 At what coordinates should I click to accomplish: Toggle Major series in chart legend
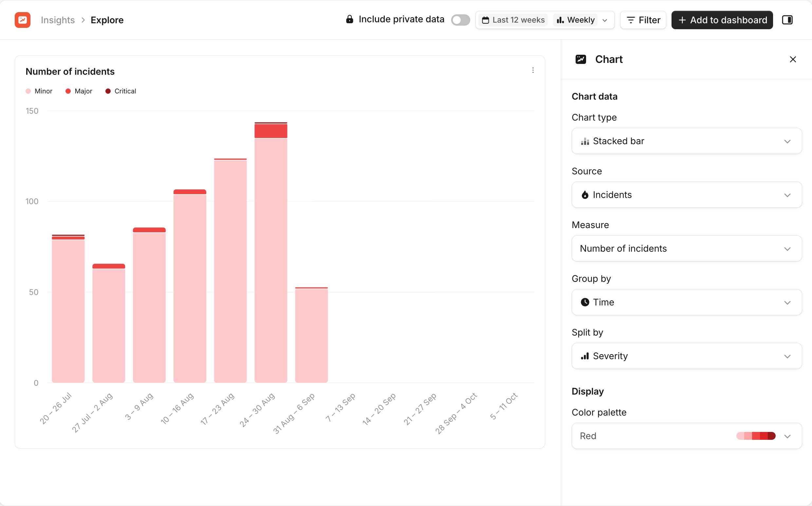point(79,91)
